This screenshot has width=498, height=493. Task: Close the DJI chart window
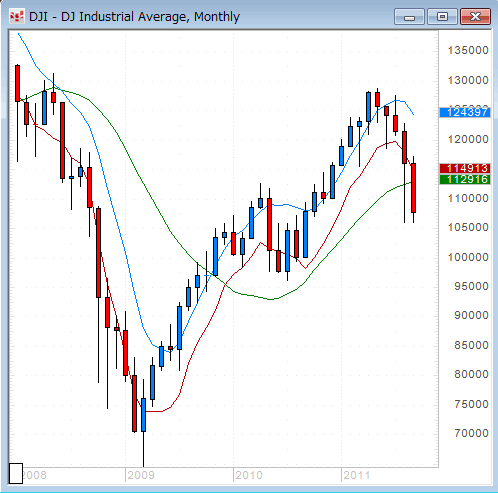pos(475,17)
